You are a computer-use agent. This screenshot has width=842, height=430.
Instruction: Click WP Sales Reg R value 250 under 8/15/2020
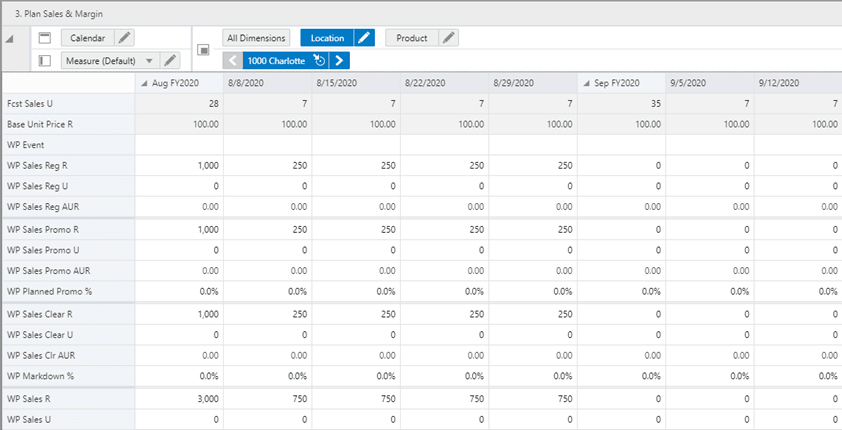356,166
